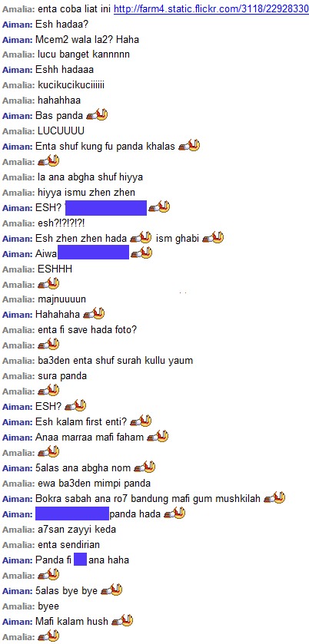Click the blue redacted block after "Aiwa"
This screenshot has height=644, width=309.
tap(94, 253)
